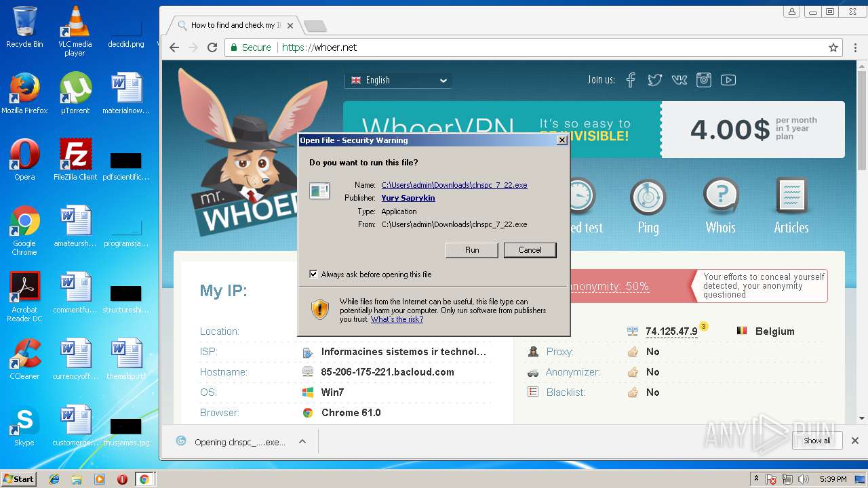This screenshot has height=488, width=868.
Task: Open the themskip.rtf document
Action: pyautogui.click(x=126, y=359)
